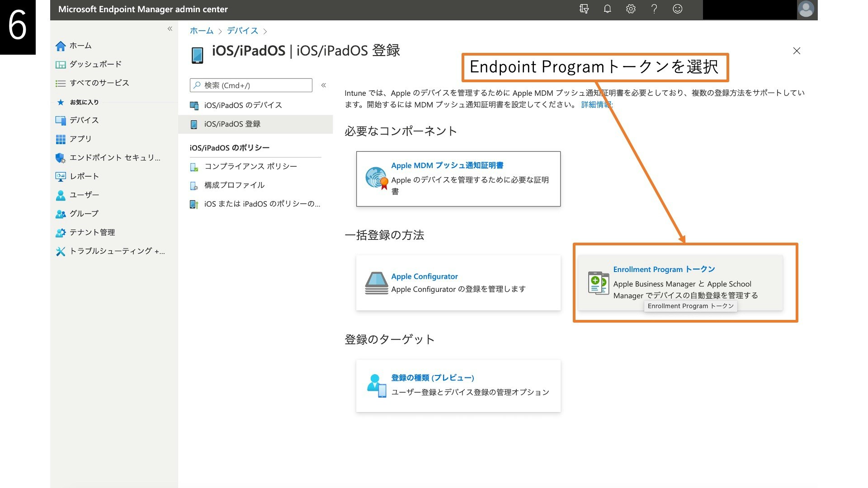Click the MDM push certificate icon

[x=377, y=178]
